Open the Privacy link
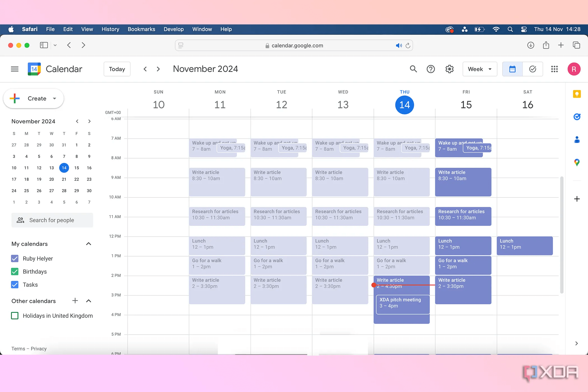The image size is (588, 392). click(x=39, y=349)
